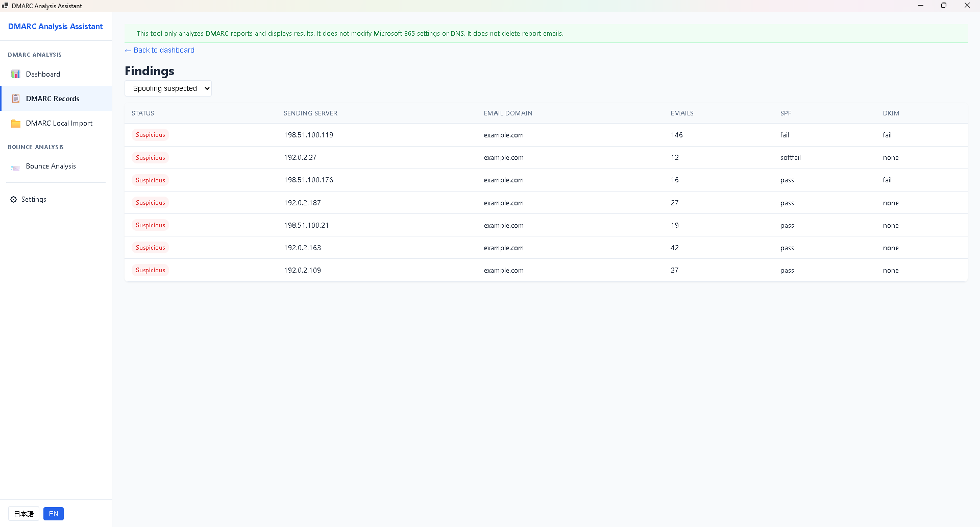
Task: Click the green notice banner text
Action: 350,33
